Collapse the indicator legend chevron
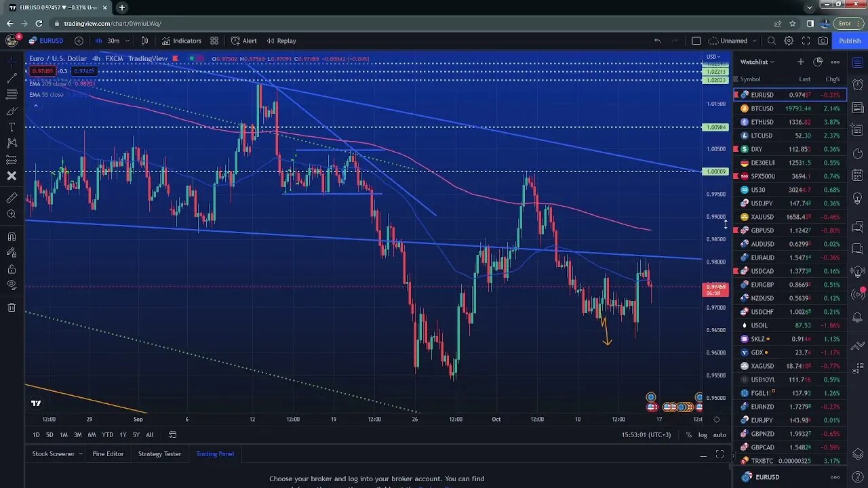Viewport: 868px width, 488px height. (35, 106)
